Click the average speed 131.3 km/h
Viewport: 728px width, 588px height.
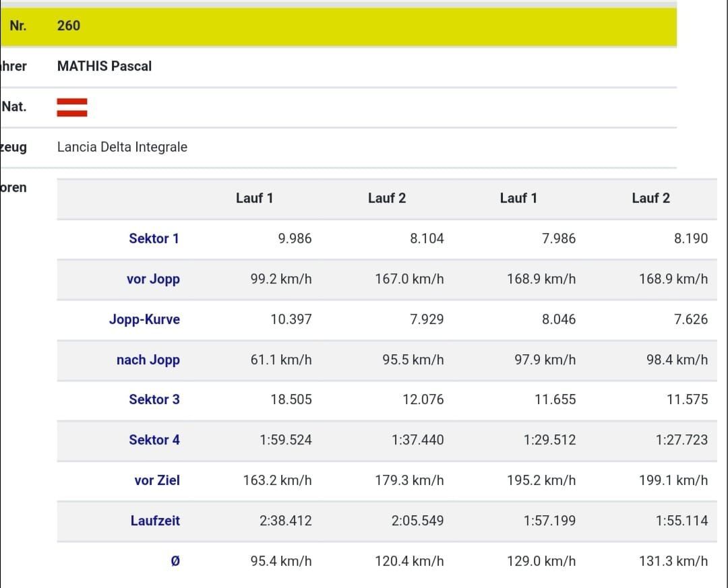(x=673, y=561)
